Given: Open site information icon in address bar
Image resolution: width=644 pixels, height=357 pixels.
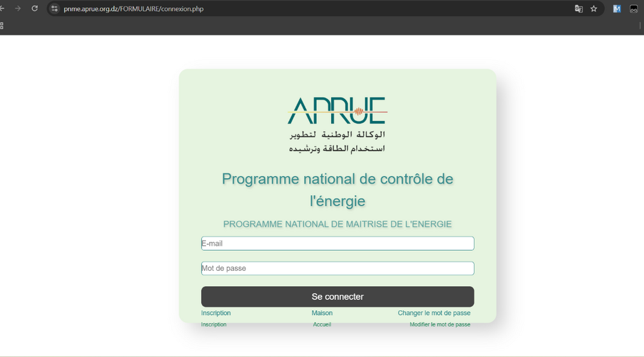Looking at the screenshot, I should [x=54, y=8].
